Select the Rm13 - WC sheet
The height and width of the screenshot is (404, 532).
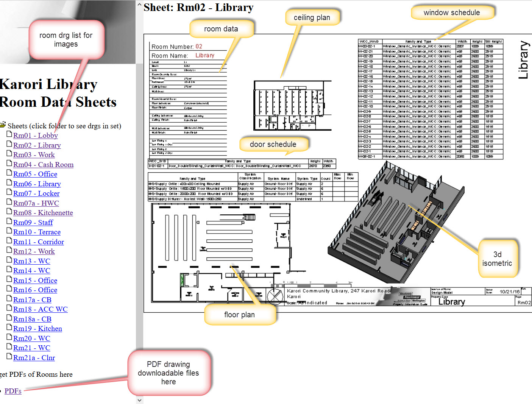click(31, 261)
